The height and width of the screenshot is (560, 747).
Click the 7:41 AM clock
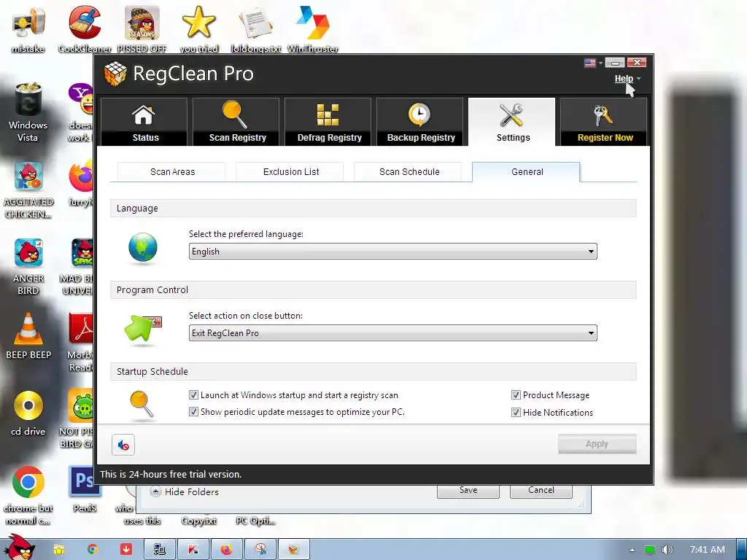(708, 550)
